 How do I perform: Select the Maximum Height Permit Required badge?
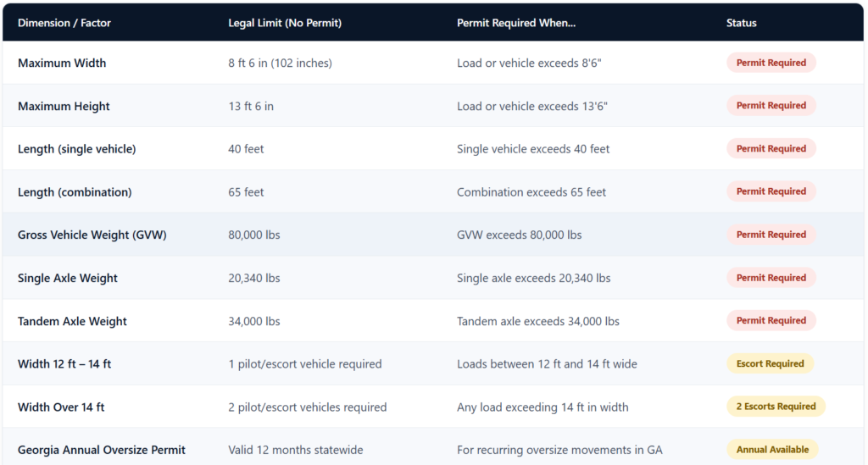click(x=771, y=106)
